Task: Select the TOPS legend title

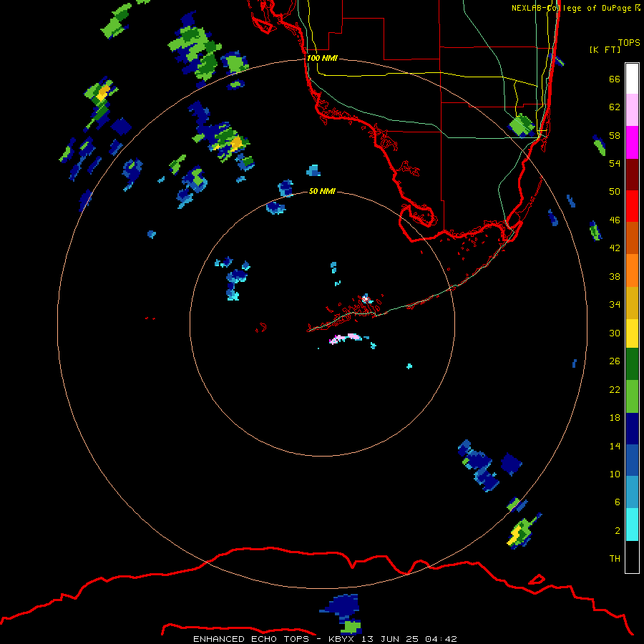Action: click(x=629, y=43)
